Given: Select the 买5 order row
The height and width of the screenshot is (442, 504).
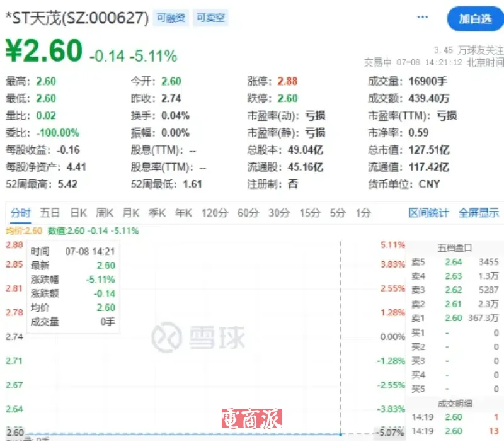Looking at the screenshot, I should pos(455,389).
